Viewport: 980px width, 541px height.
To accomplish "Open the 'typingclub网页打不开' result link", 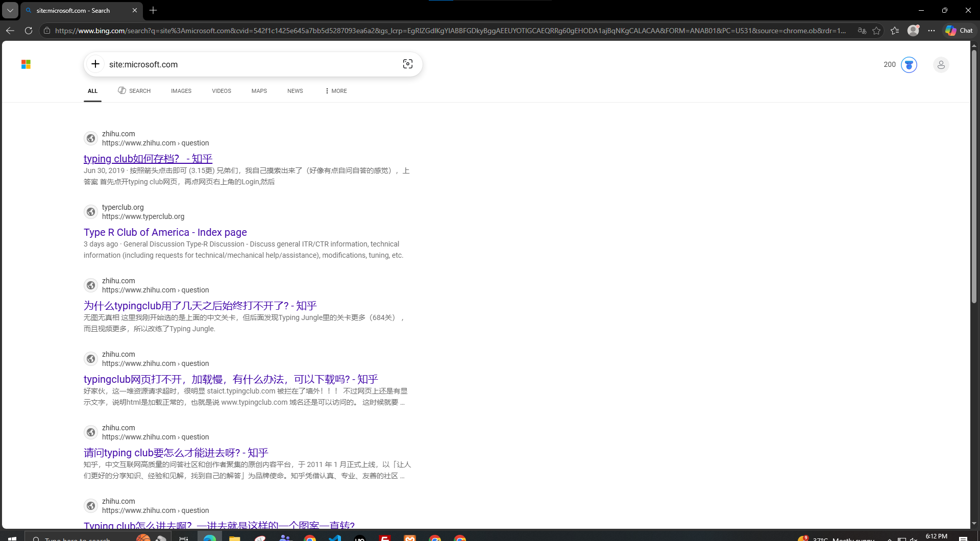I will (231, 379).
